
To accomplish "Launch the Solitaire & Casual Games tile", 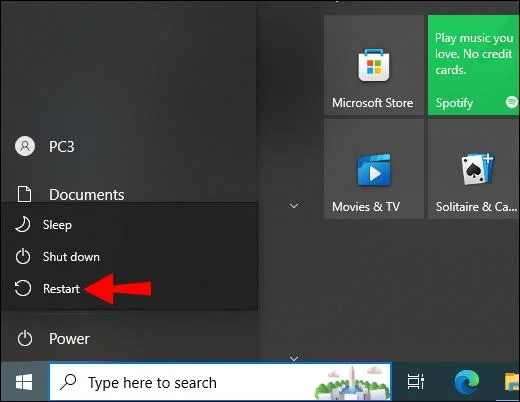I will (474, 169).
